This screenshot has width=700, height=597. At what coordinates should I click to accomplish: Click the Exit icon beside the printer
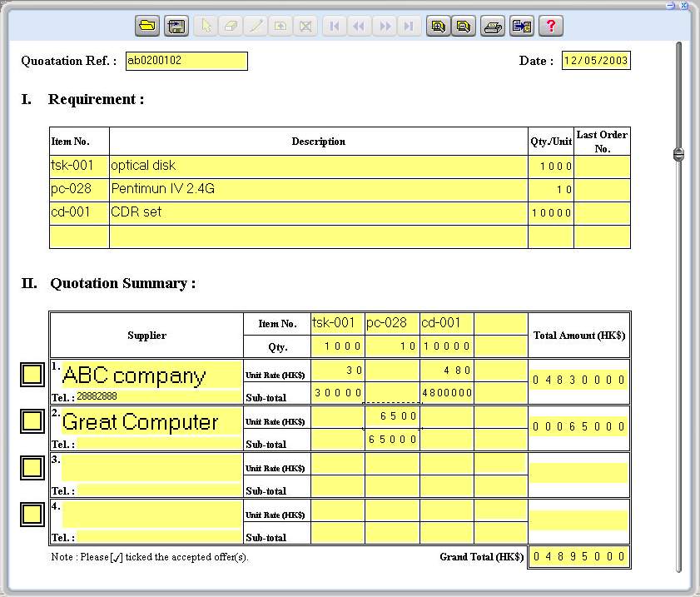pos(522,26)
